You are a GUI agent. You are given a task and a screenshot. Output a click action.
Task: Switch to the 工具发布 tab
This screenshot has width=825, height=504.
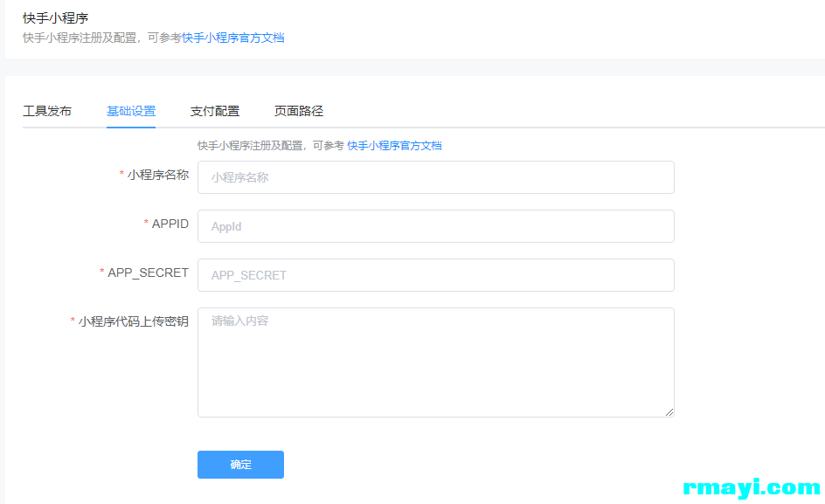pos(47,111)
